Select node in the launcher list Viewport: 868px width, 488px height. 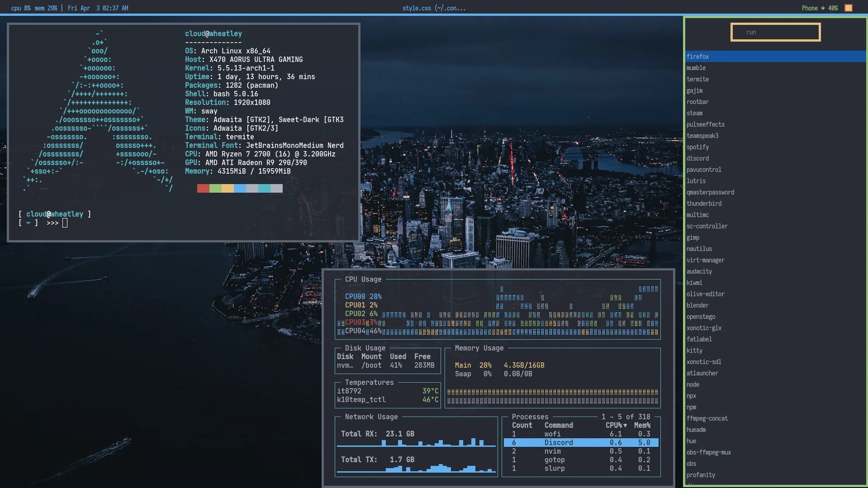click(776, 384)
